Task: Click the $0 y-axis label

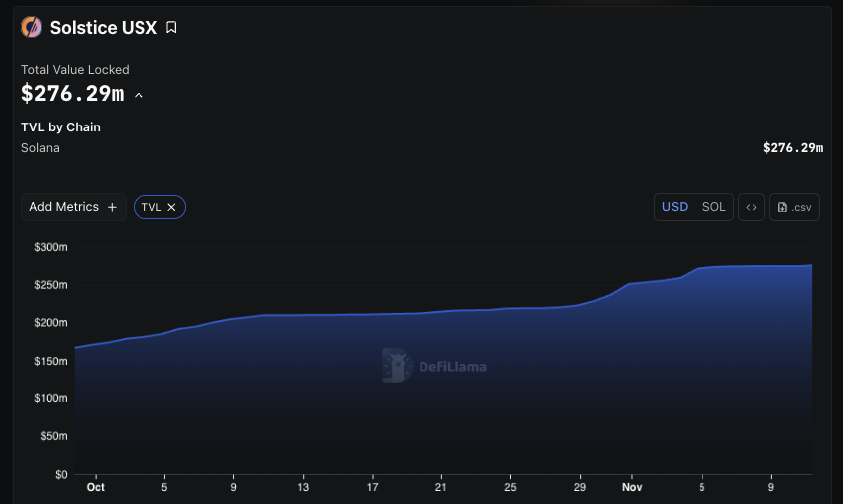Action: (x=61, y=474)
